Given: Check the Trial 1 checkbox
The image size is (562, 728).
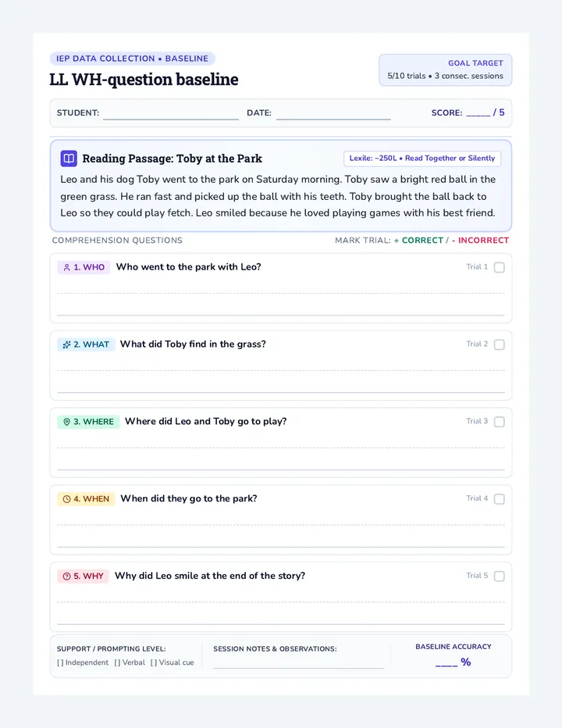Looking at the screenshot, I should [500, 267].
